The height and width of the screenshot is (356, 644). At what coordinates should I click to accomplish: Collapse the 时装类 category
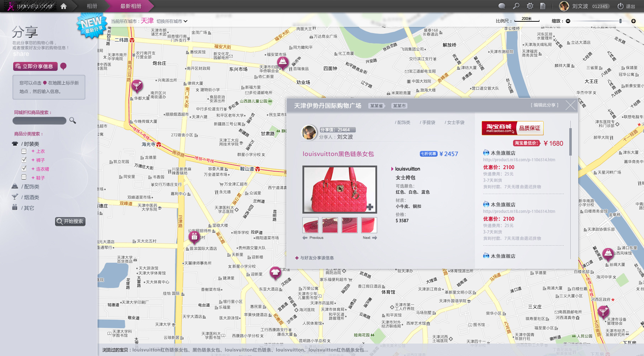(30, 144)
